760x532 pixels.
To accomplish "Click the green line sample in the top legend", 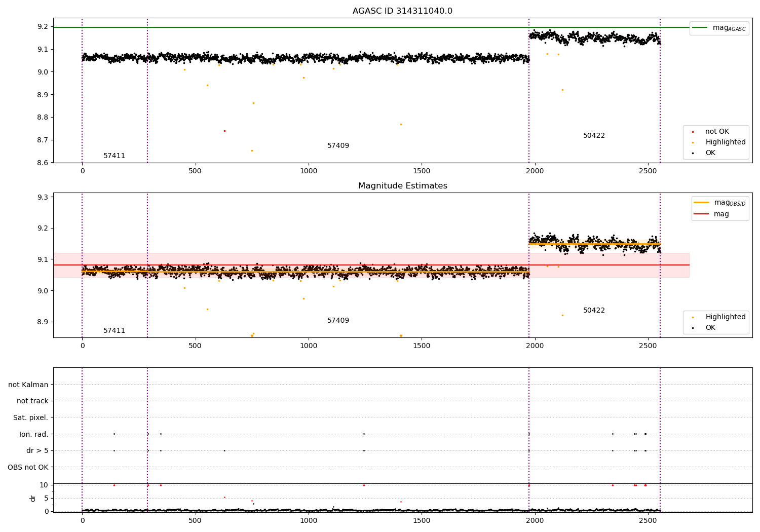I will point(700,28).
